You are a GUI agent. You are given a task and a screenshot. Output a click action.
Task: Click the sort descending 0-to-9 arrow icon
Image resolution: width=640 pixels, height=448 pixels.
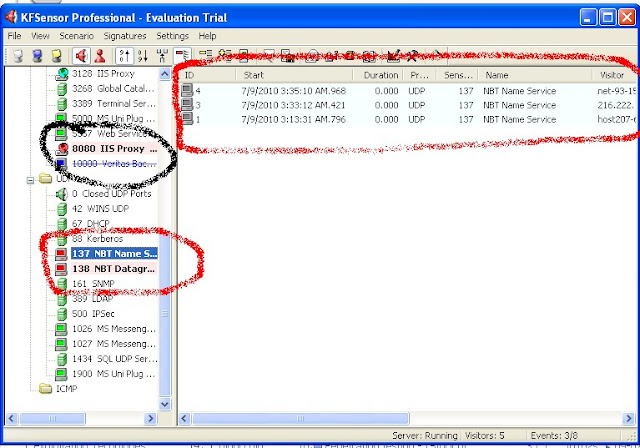[142, 55]
